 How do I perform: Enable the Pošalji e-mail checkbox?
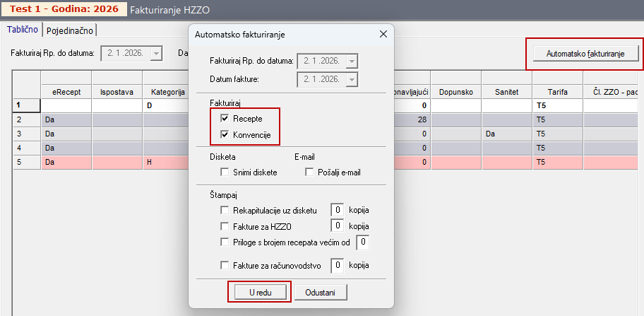tap(309, 172)
